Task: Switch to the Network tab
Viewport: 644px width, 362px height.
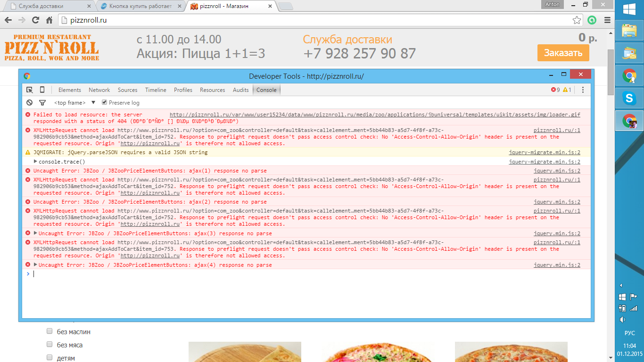Action: (99, 90)
